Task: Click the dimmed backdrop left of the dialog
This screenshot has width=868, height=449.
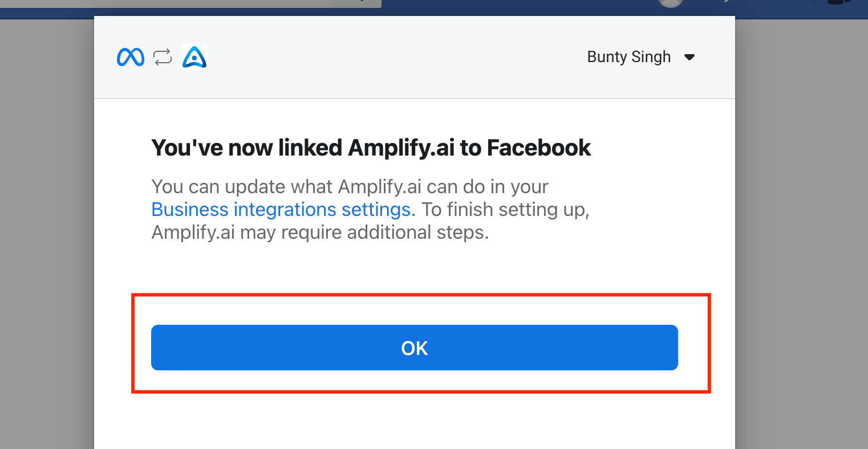Action: tap(47, 234)
